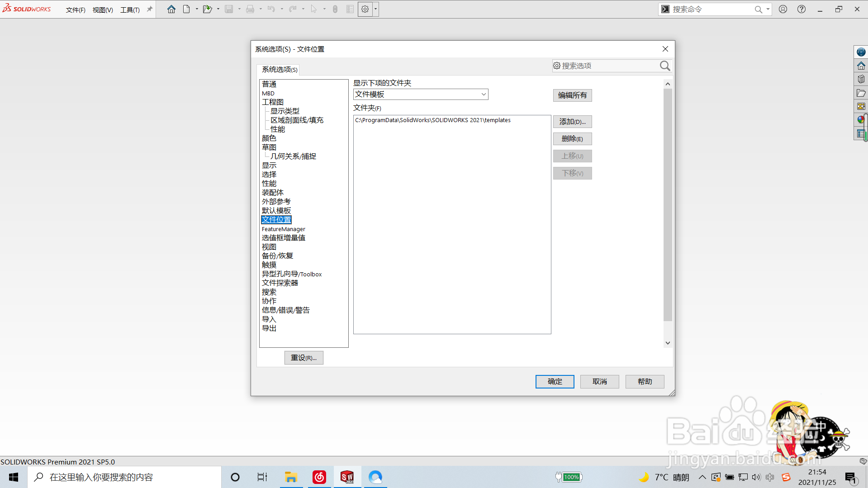Open Design Library task pane tab
The image size is (868, 488).
[x=861, y=79]
